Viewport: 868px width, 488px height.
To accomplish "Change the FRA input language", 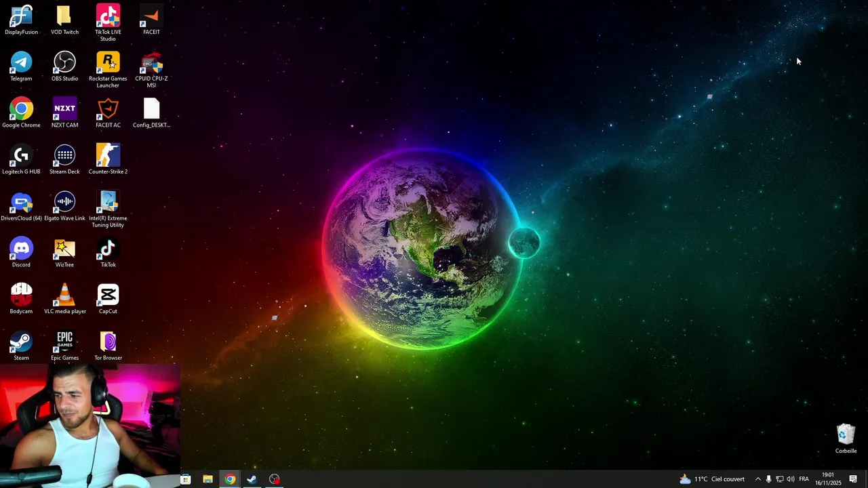I will (804, 479).
